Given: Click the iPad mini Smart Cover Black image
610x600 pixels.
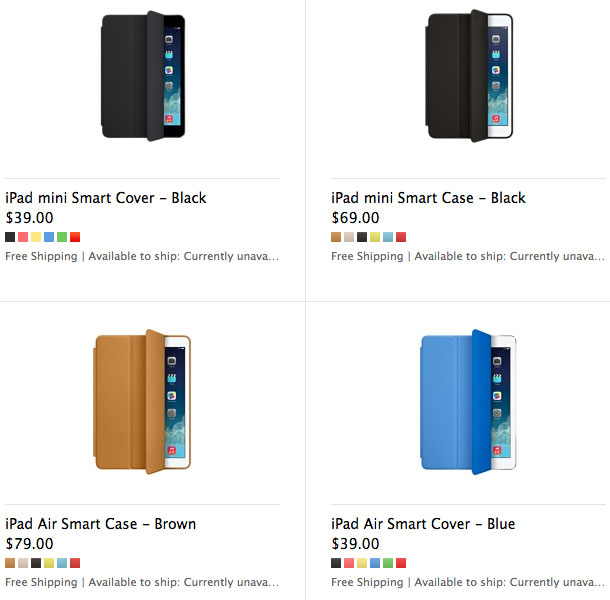Looking at the screenshot, I should pyautogui.click(x=144, y=76).
